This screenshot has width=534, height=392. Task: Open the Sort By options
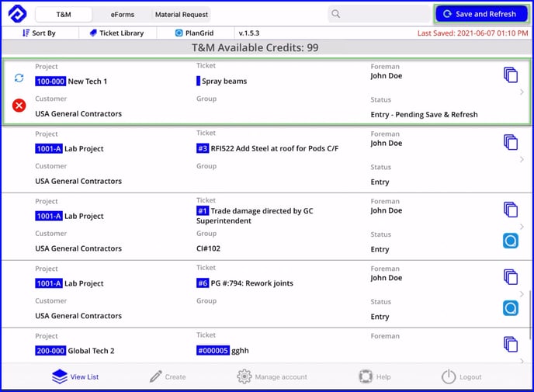point(39,33)
